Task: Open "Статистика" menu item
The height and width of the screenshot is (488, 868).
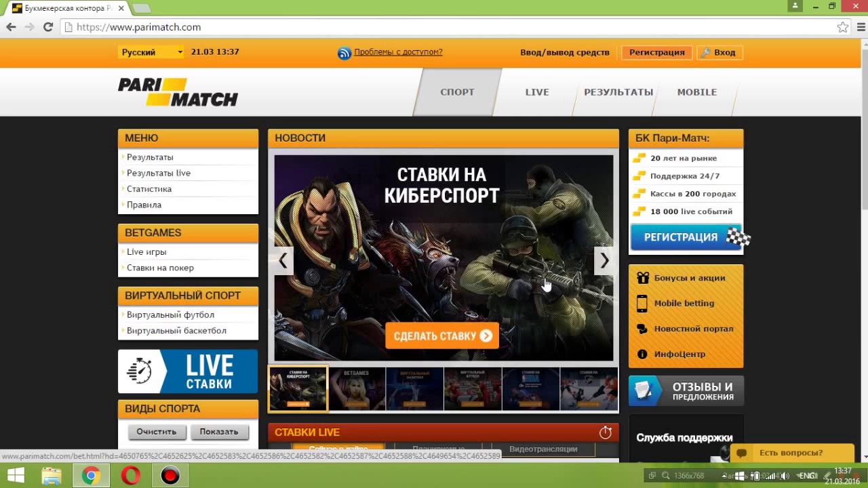Action: click(149, 189)
